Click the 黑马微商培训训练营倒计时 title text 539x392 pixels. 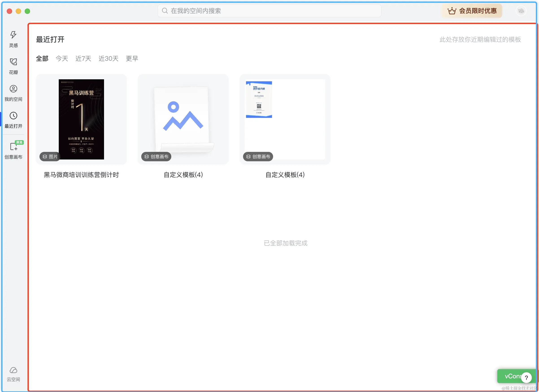[x=81, y=175]
